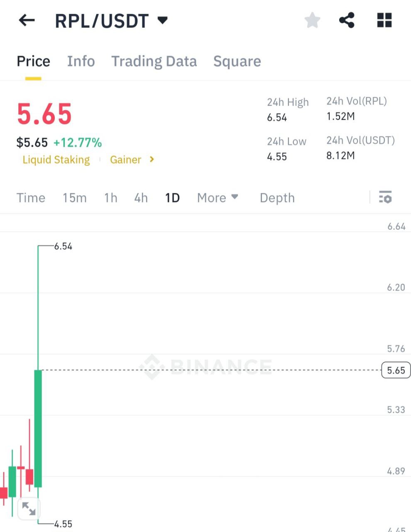
Task: Click the 24h Low value 4.55
Action: click(277, 157)
